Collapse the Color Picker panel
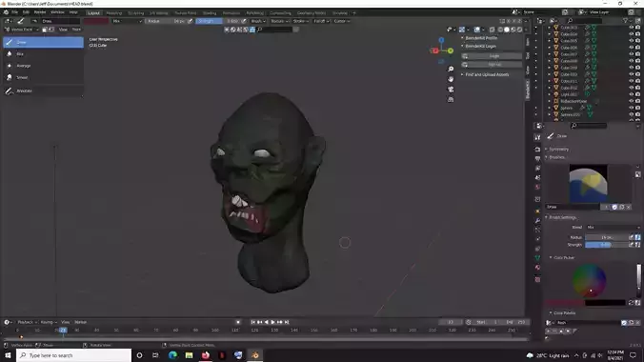The width and height of the screenshot is (644, 362). [x=563, y=257]
